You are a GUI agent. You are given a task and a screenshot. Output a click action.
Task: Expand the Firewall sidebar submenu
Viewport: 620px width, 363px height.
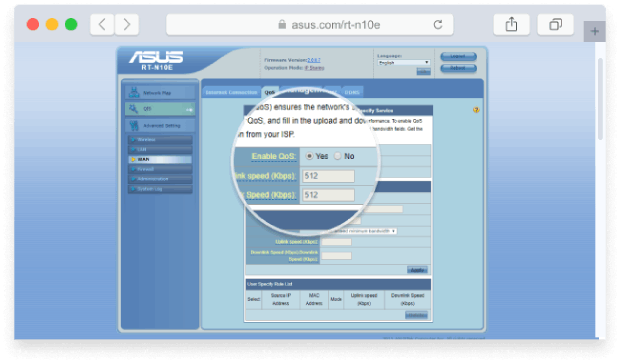160,169
